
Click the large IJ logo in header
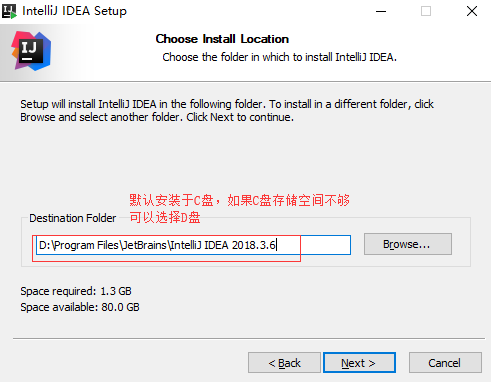(x=31, y=51)
